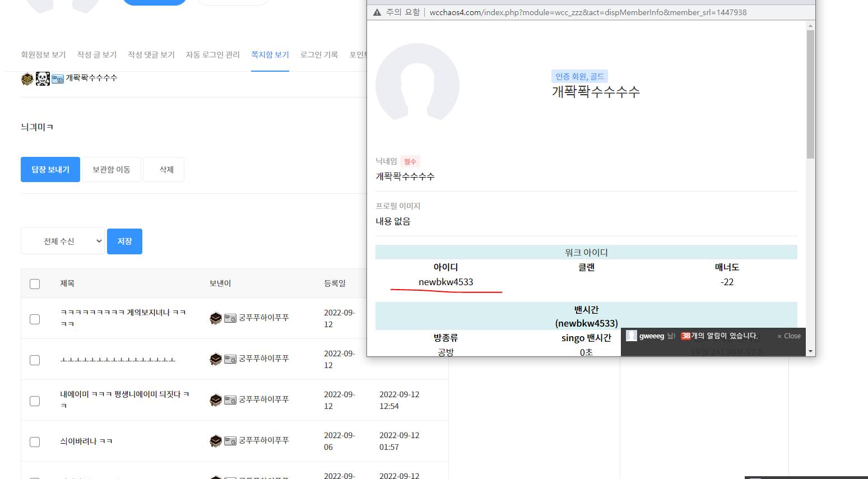Click gold stack level icon beside 개퐉퐉수수수수 sender
Viewport: 868px width, 479px height.
coord(27,79)
